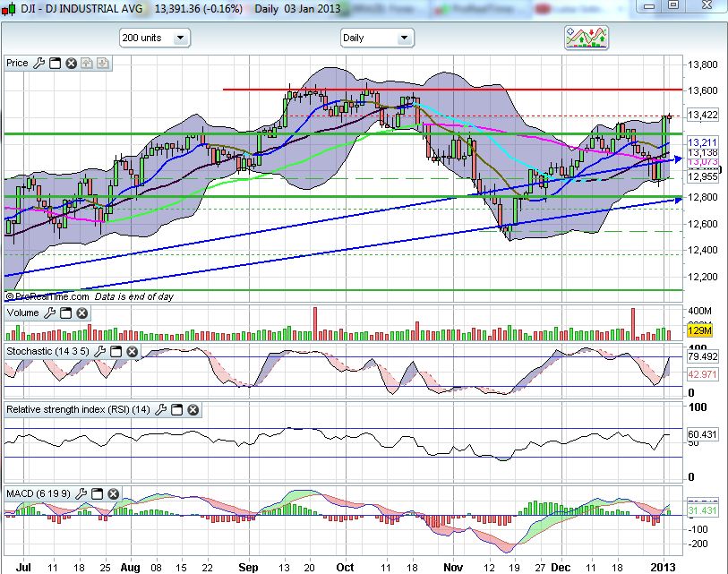
Task: Click the Nov label on the time axis
Action: [453, 568]
